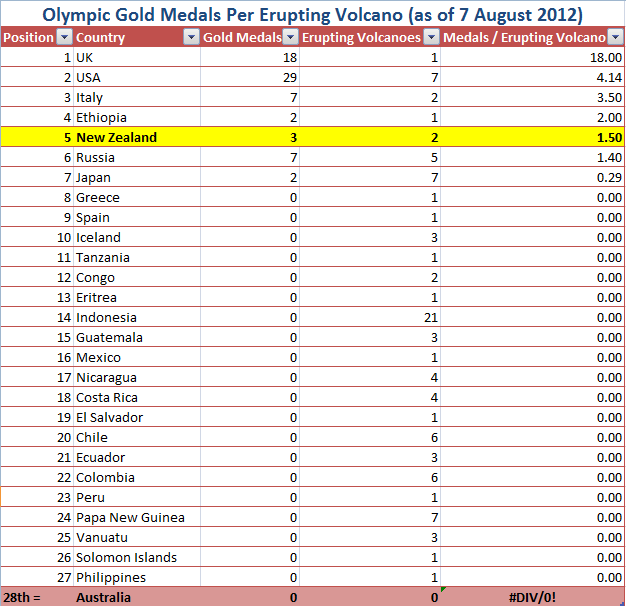Screen dimensions: 627x606
Task: Select USA gold medals value 29
Action: point(250,78)
